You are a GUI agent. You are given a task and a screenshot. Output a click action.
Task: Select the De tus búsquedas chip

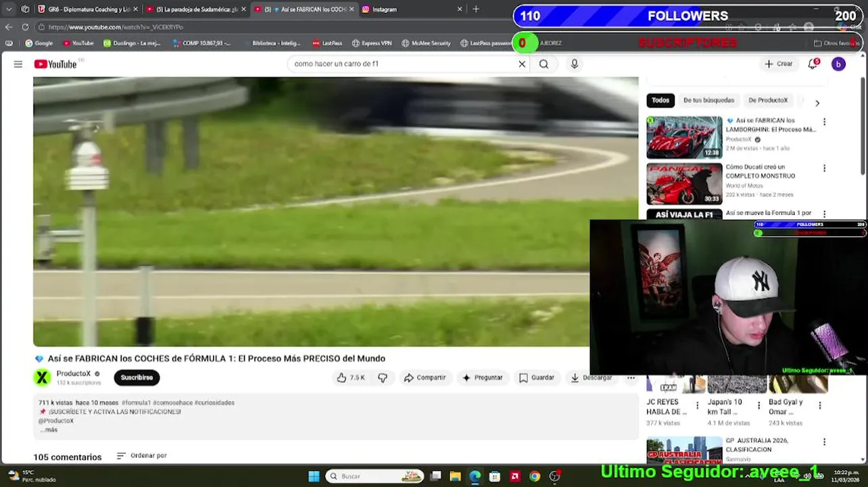[708, 100]
